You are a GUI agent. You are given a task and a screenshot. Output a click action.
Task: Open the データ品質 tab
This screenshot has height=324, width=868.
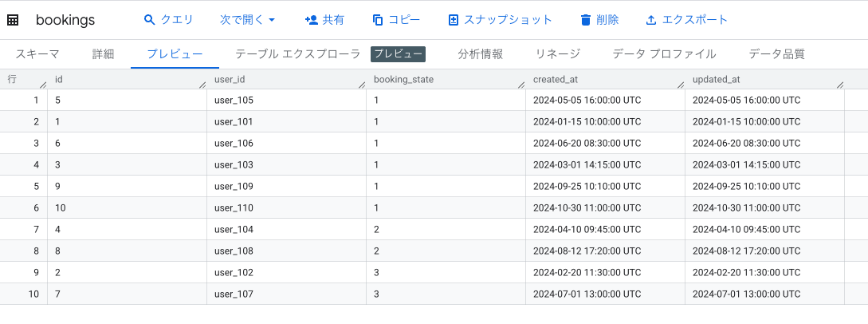click(x=776, y=53)
